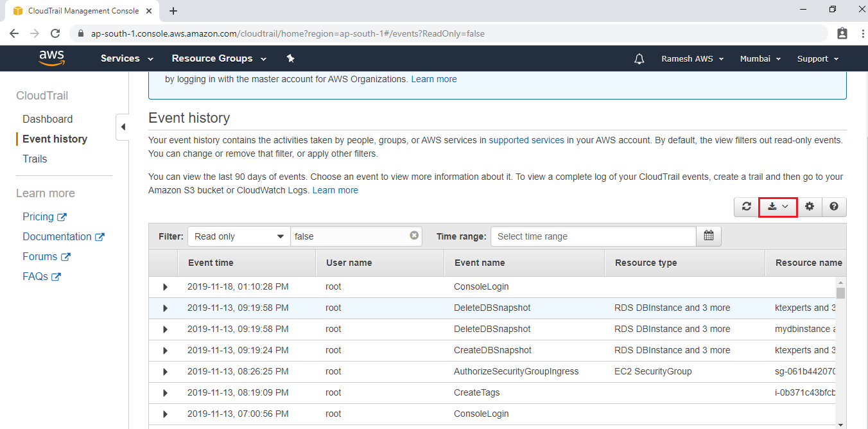The height and width of the screenshot is (429, 868).
Task: Expand the CreateDBSnapshot event row
Action: pos(165,351)
